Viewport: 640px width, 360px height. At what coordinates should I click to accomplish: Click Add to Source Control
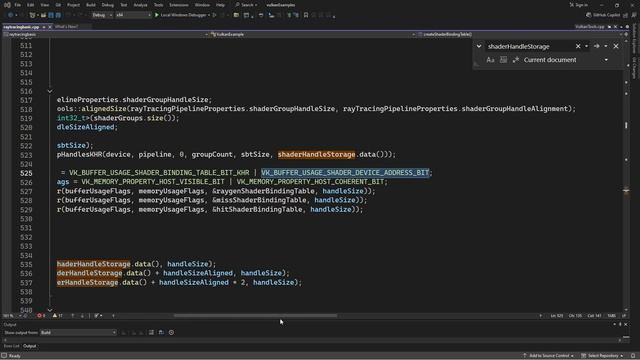click(x=549, y=356)
